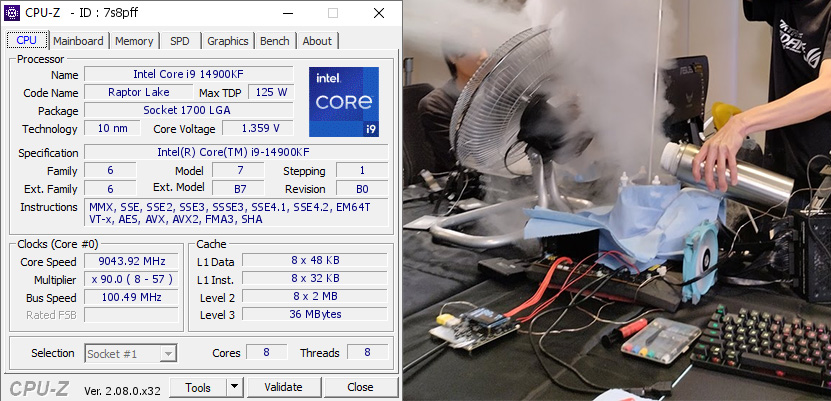Click the Level 3 value 36 MBytes
Image resolution: width=831 pixels, height=401 pixels.
coord(315,314)
